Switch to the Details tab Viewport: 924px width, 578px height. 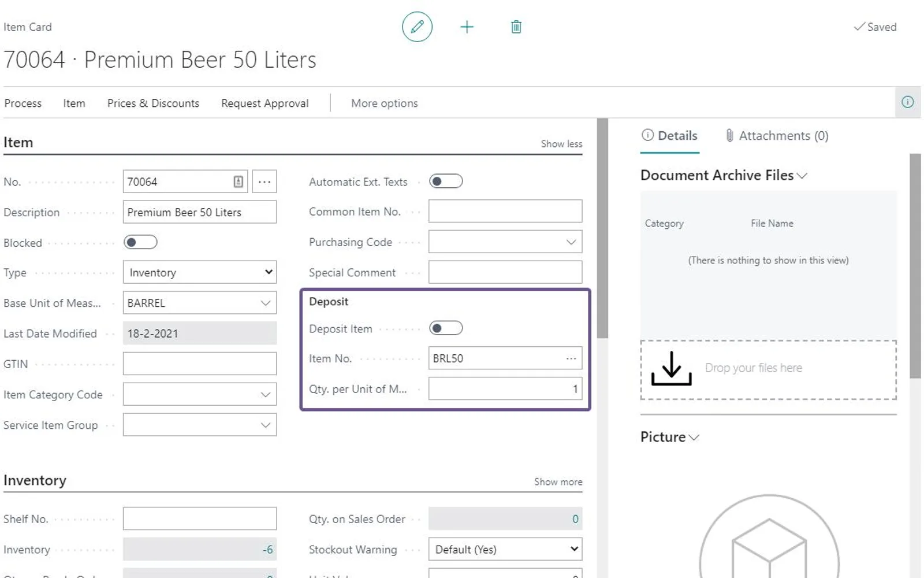click(670, 135)
